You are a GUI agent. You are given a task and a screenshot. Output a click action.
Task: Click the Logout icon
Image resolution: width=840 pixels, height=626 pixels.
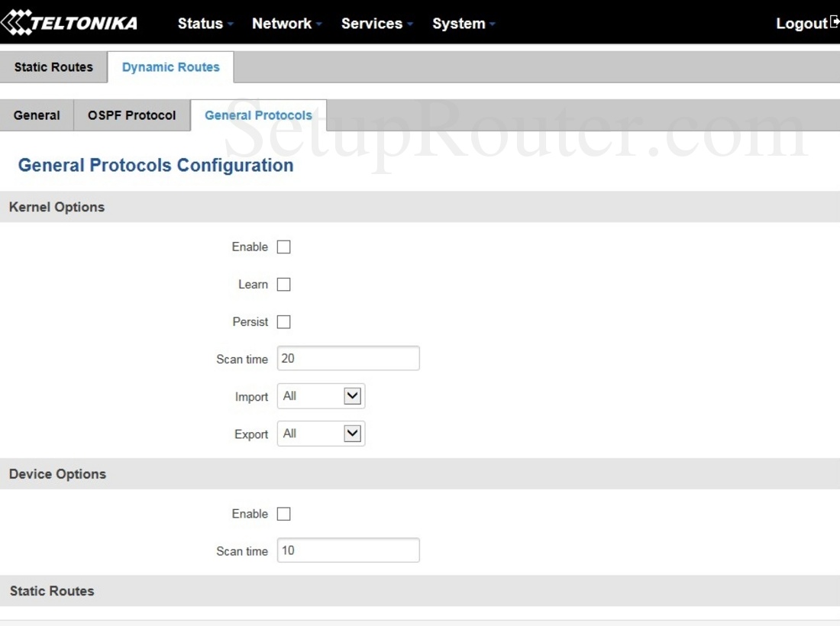tap(834, 22)
